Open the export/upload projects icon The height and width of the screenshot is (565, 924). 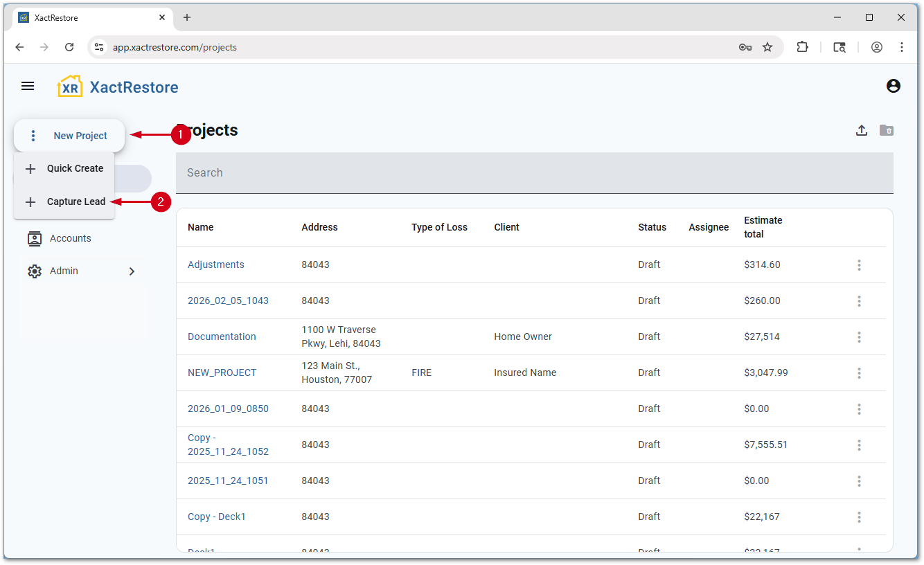(862, 130)
